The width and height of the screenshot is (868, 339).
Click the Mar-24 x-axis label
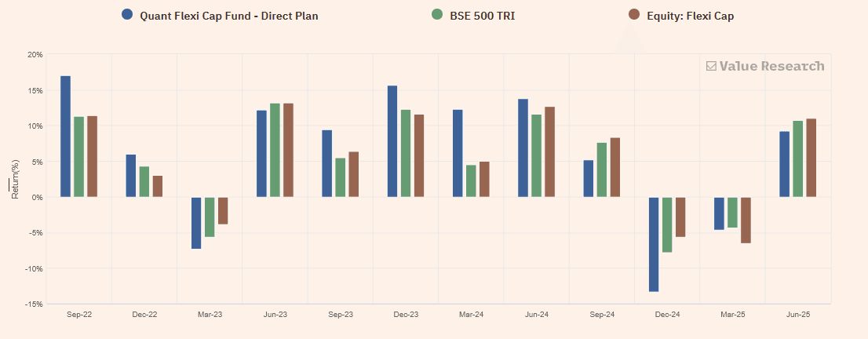click(x=471, y=314)
